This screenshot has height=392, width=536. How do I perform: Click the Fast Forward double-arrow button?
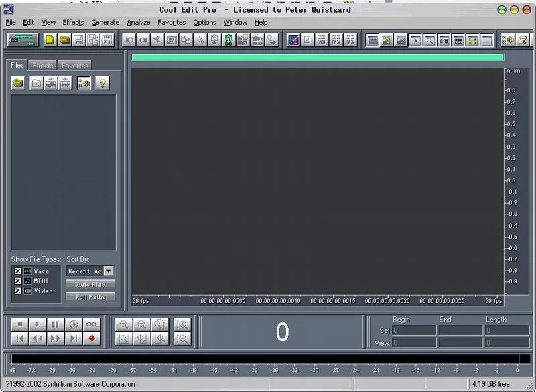click(x=56, y=338)
